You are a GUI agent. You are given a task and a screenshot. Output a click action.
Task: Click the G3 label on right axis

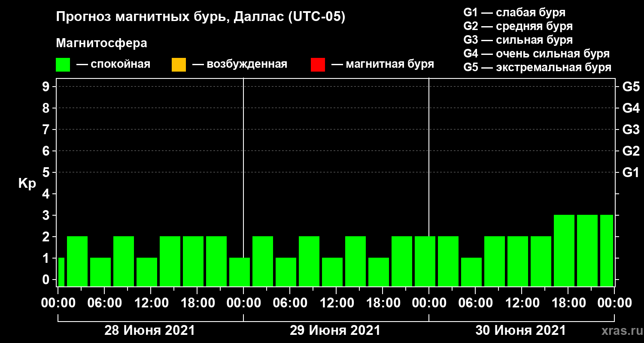click(x=631, y=129)
